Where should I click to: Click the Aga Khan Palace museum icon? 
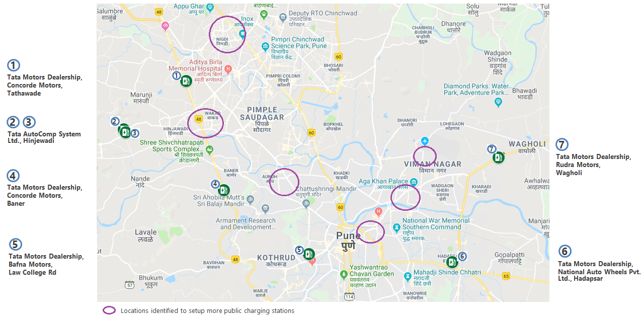coord(414,181)
